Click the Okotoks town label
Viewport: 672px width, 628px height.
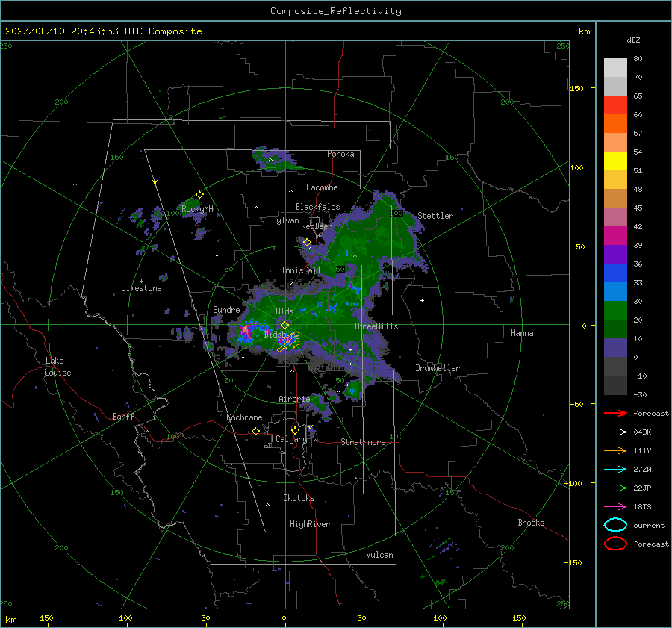(299, 498)
